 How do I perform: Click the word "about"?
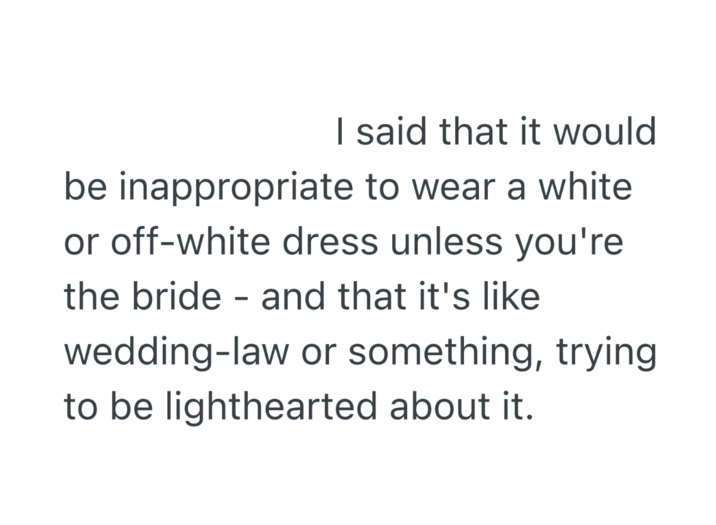(x=435, y=408)
